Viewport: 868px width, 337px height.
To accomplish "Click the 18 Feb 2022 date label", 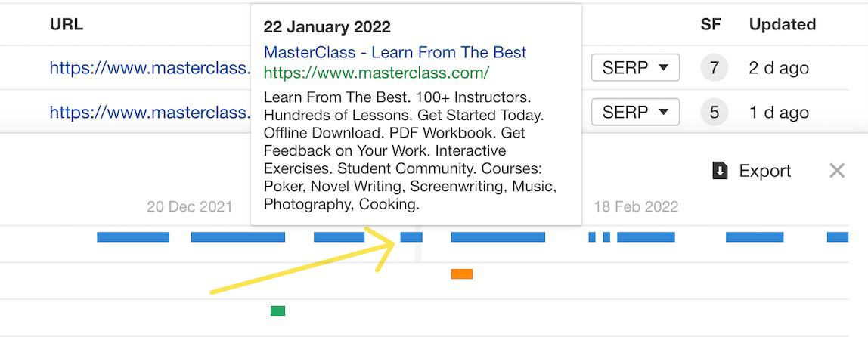I will pos(636,207).
